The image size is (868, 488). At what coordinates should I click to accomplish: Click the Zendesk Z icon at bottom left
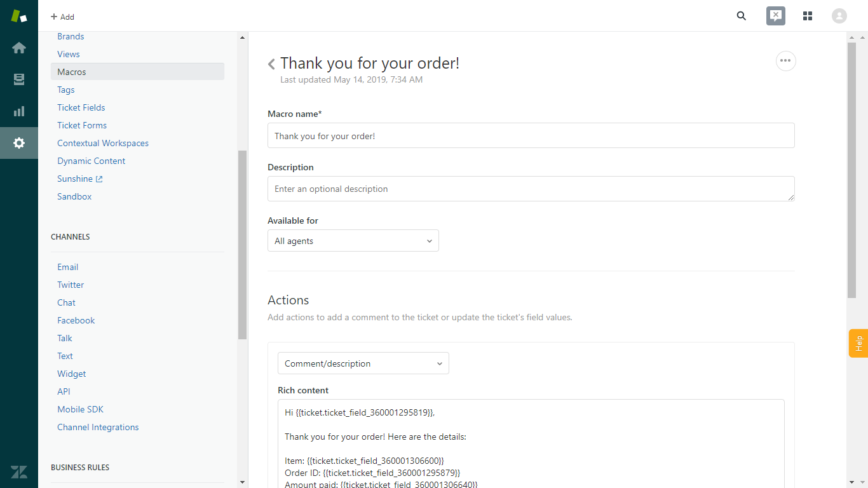tap(19, 472)
